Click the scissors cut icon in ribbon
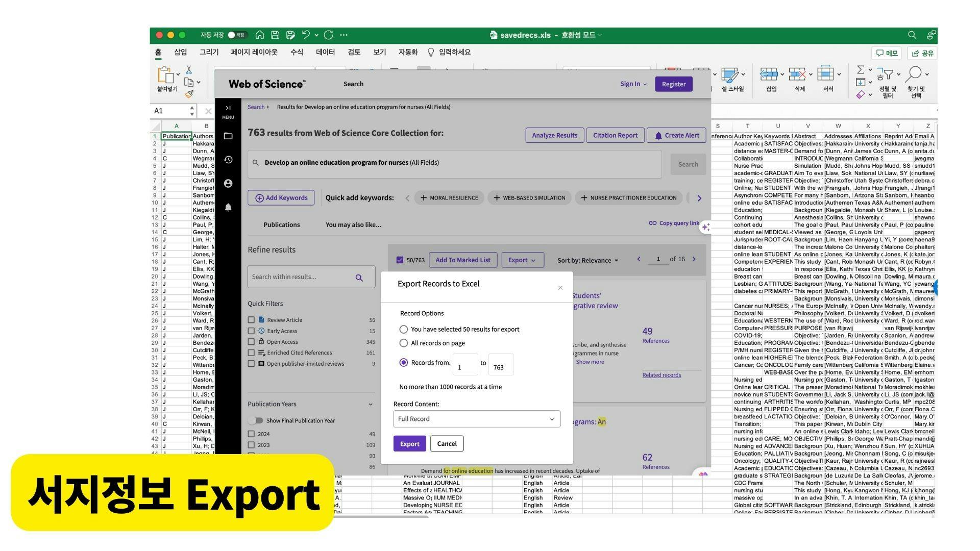 pyautogui.click(x=189, y=70)
